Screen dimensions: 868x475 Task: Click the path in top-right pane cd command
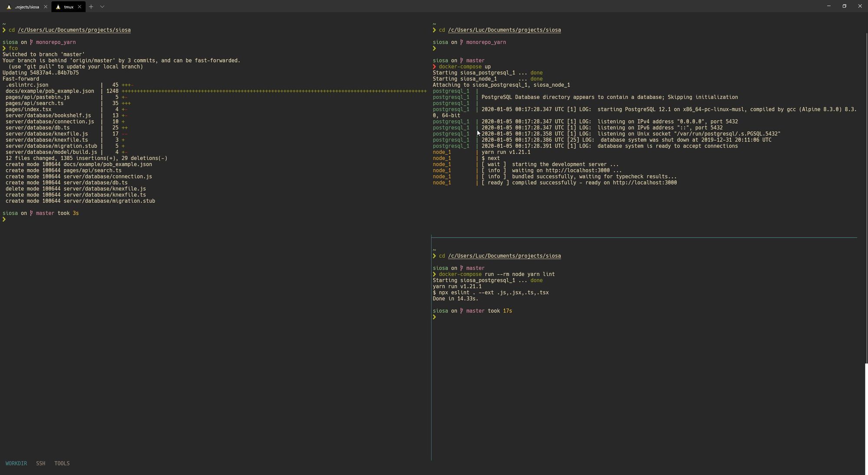504,30
